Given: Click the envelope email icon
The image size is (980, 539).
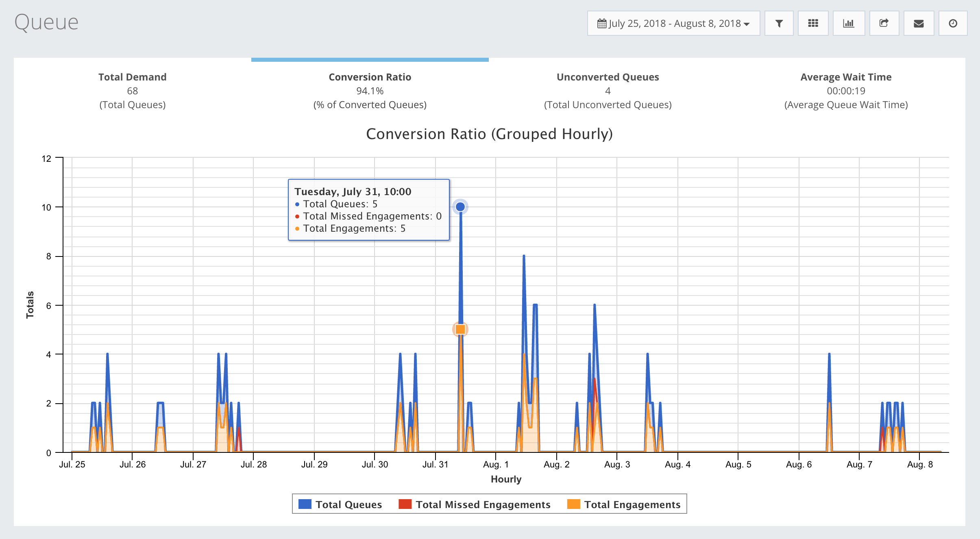Looking at the screenshot, I should [919, 24].
